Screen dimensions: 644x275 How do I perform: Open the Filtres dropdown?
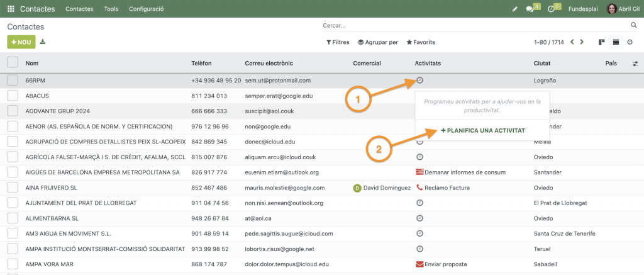point(338,42)
